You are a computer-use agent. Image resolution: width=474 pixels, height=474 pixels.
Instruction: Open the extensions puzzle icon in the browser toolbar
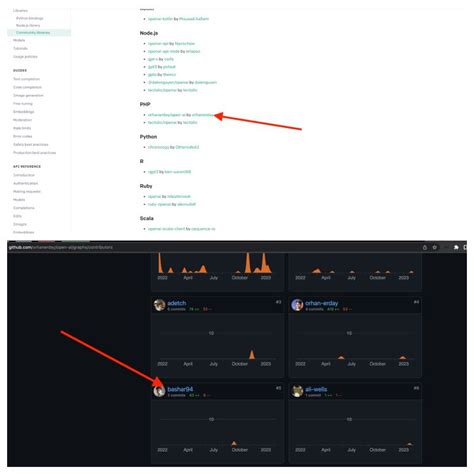pyautogui.click(x=456, y=247)
